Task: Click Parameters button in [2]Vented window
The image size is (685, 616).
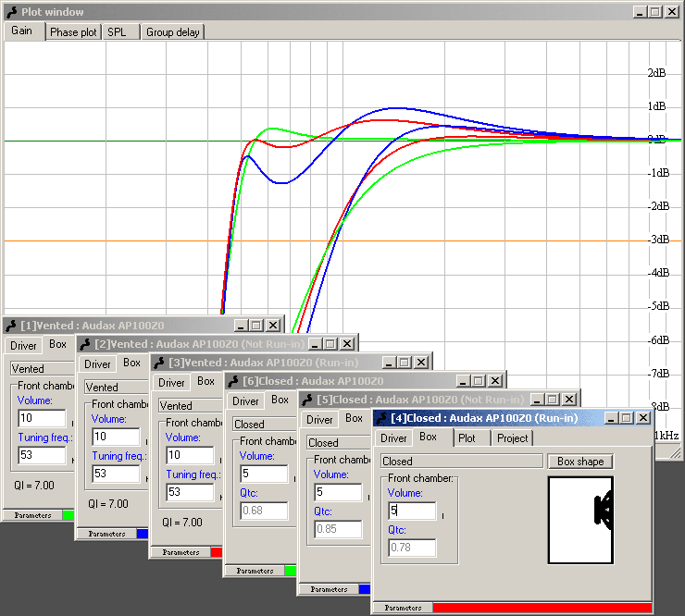Action: pyautogui.click(x=106, y=534)
